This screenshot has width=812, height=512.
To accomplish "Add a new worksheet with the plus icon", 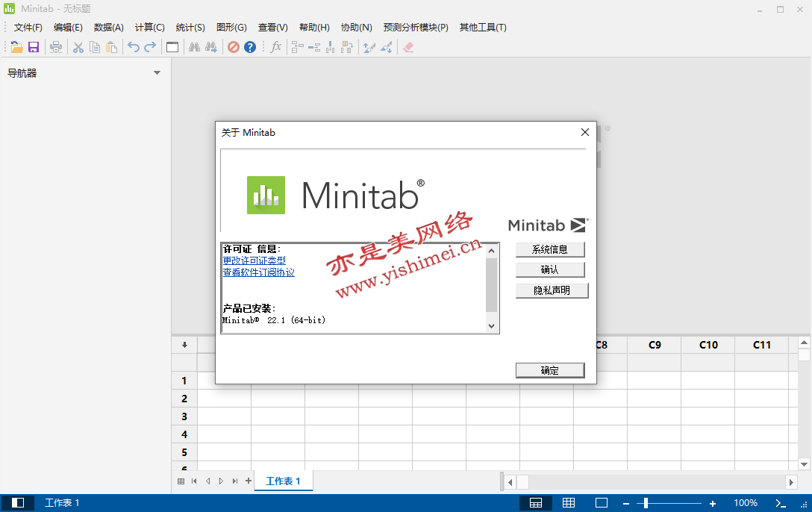I will click(x=249, y=481).
